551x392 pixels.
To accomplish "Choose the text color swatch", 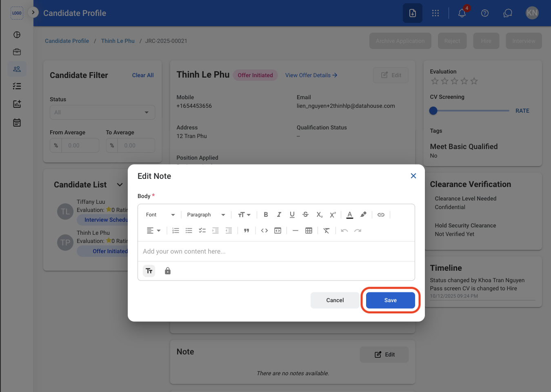I will 350,214.
